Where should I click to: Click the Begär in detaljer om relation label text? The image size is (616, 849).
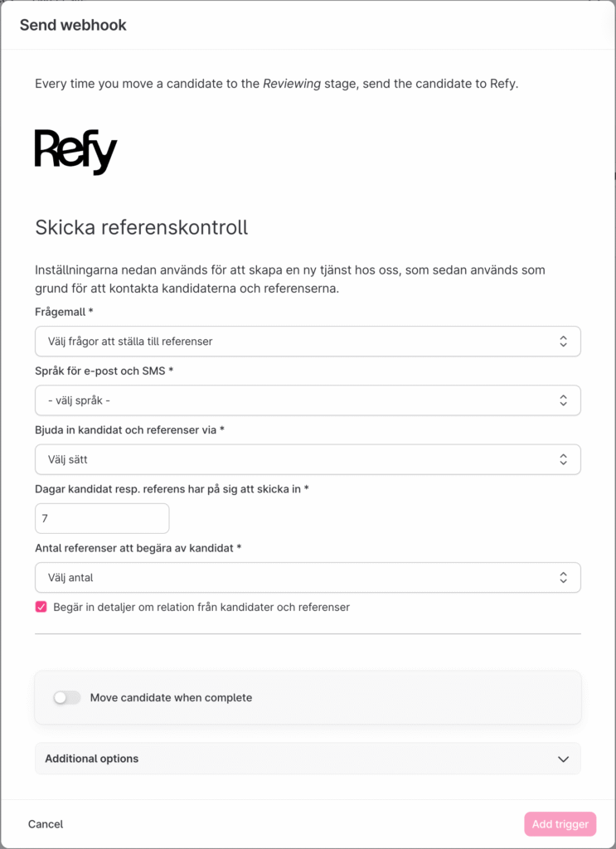tap(201, 607)
